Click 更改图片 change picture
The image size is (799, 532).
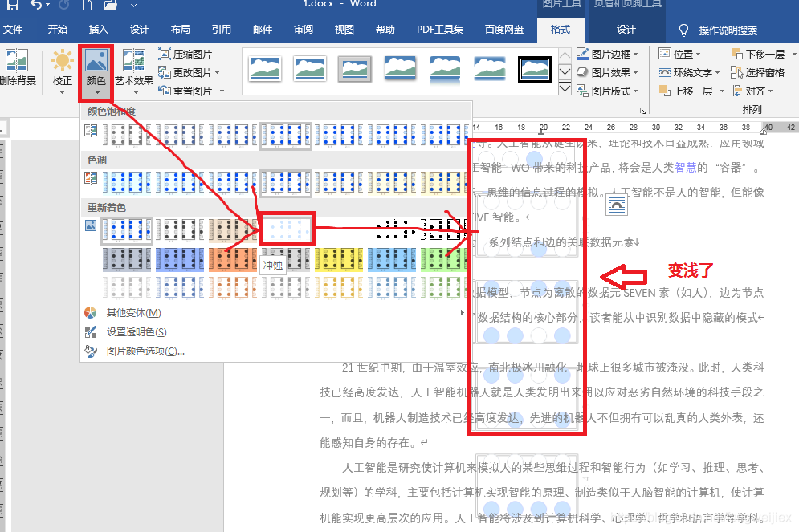(x=185, y=73)
